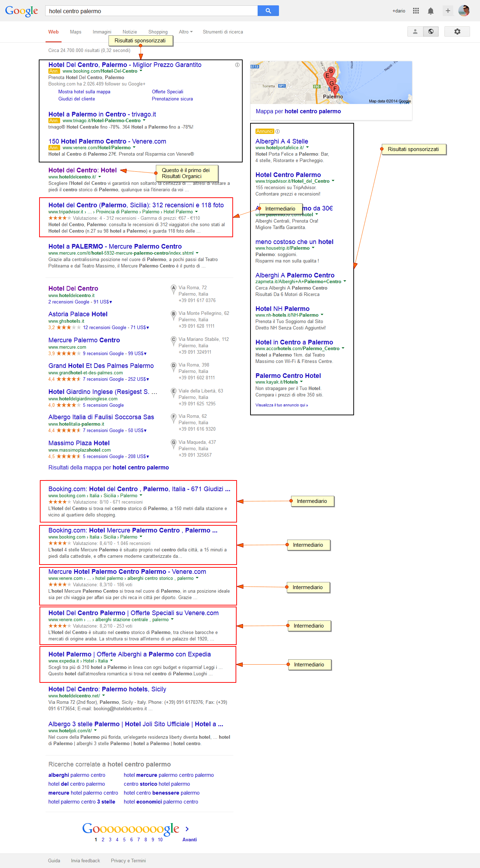Click related search hotel economici palermo centro
The height and width of the screenshot is (868, 480).
click(x=161, y=802)
